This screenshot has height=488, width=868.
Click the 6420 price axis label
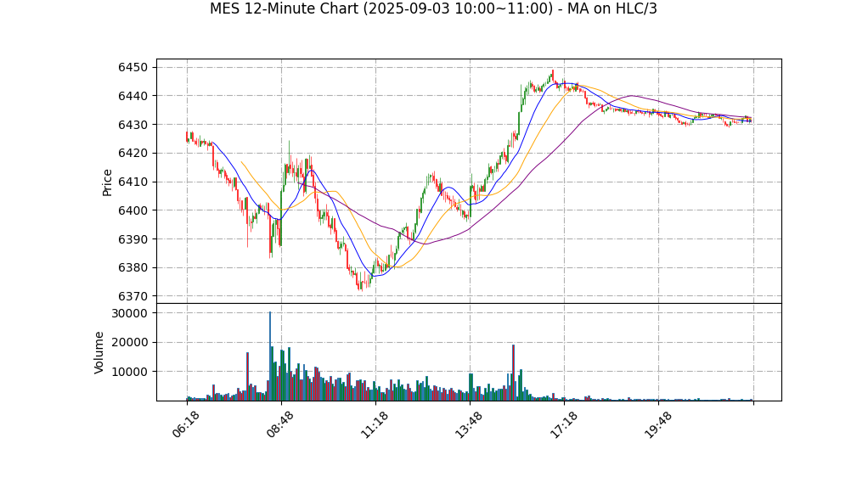coord(132,154)
